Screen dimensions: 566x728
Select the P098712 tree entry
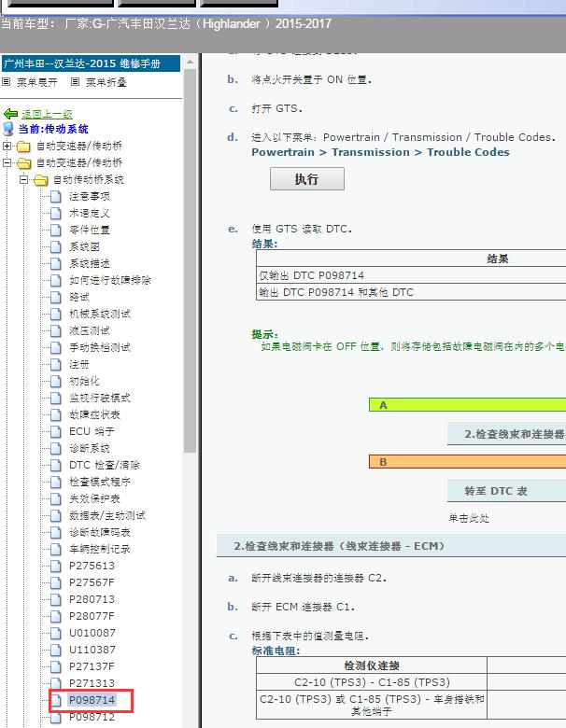(x=92, y=717)
